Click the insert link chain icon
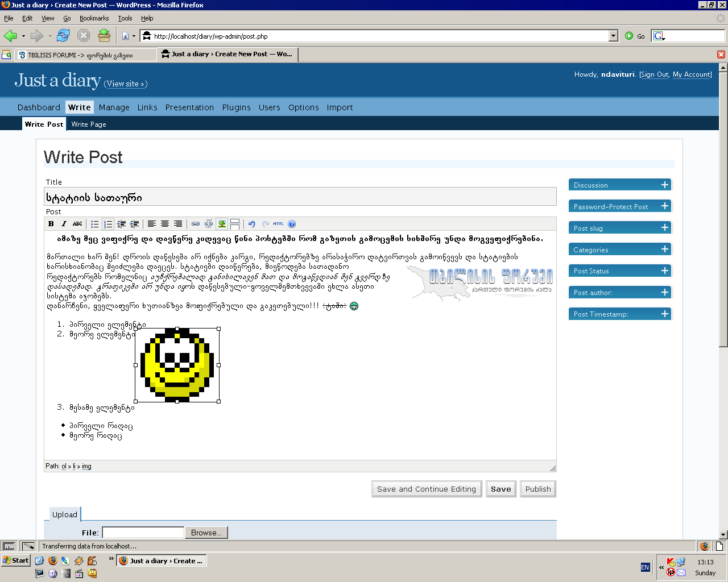 tap(196, 224)
